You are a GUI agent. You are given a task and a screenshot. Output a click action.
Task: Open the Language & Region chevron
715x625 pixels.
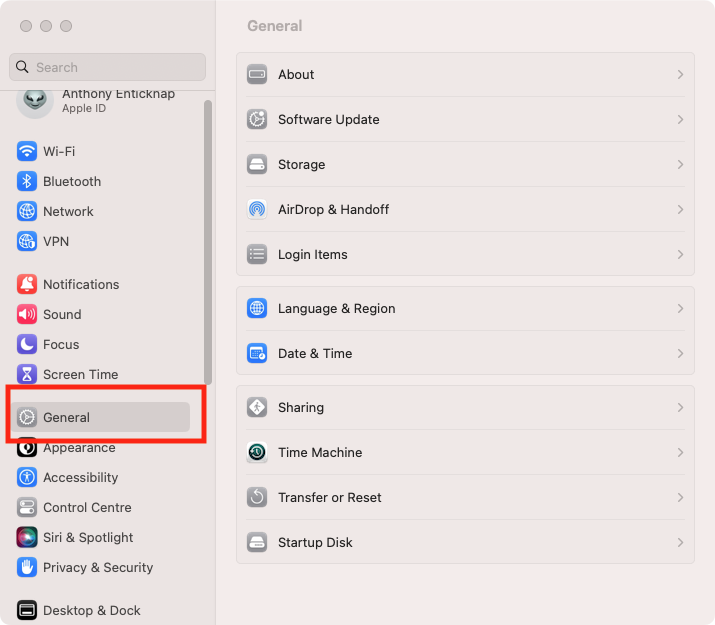[680, 309]
